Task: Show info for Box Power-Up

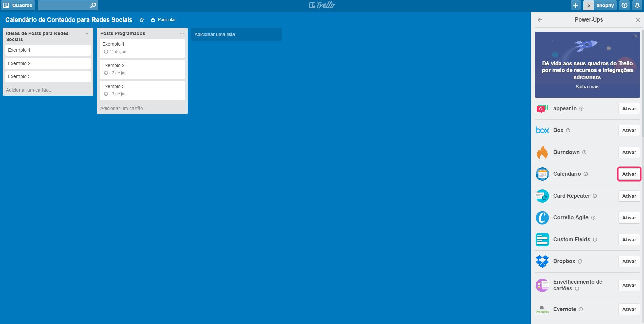Action: click(x=568, y=130)
